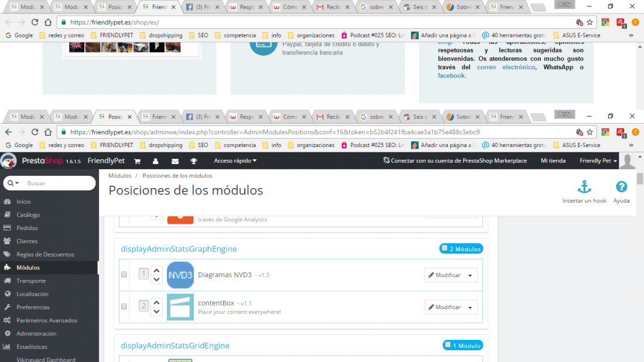Click the correo electrónico link in upper window

[x=506, y=67]
